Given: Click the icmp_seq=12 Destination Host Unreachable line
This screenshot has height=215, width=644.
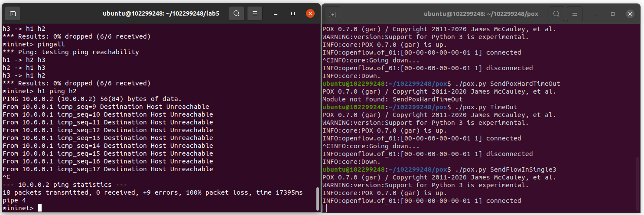Looking at the screenshot, I should (x=107, y=130).
